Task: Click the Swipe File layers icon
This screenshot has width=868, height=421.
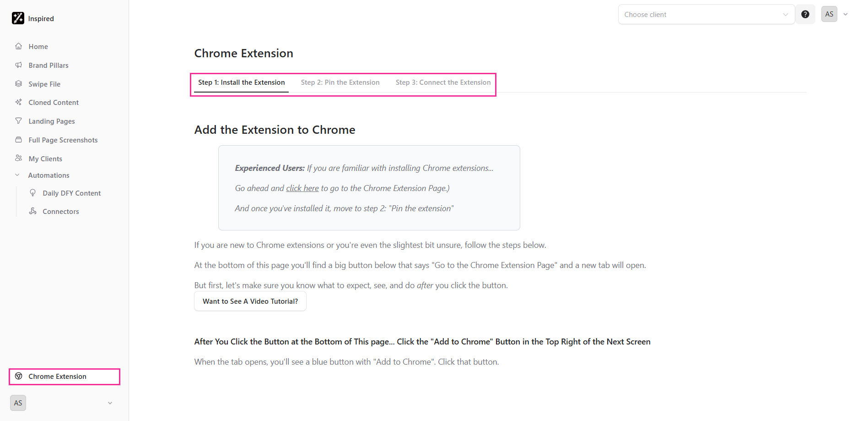Action: [x=19, y=84]
